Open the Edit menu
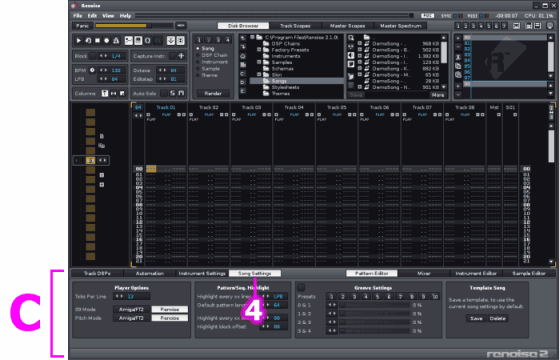 (92, 16)
